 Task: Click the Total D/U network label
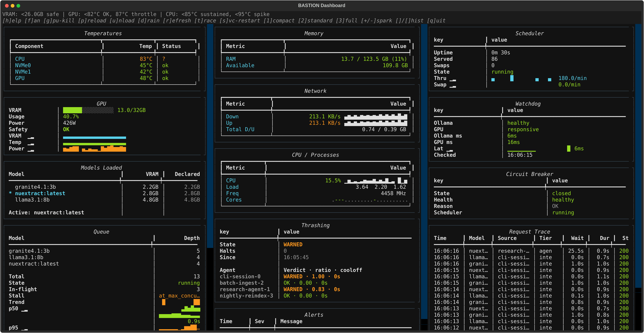pos(240,129)
